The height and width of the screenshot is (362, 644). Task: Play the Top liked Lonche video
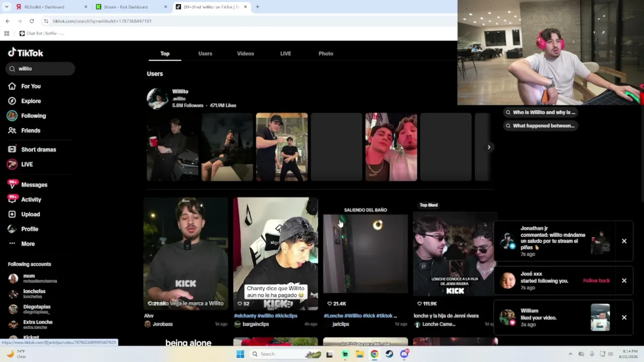[454, 254]
